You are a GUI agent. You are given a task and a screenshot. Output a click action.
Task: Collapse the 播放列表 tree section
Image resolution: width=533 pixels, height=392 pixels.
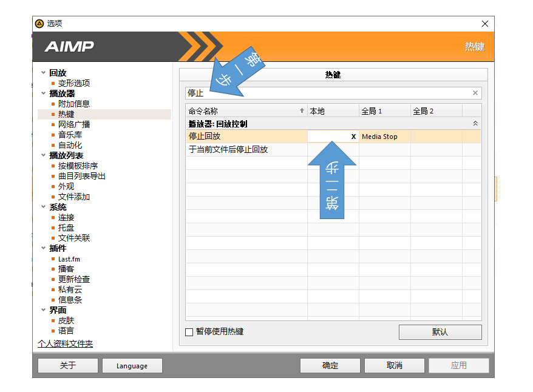tap(43, 155)
